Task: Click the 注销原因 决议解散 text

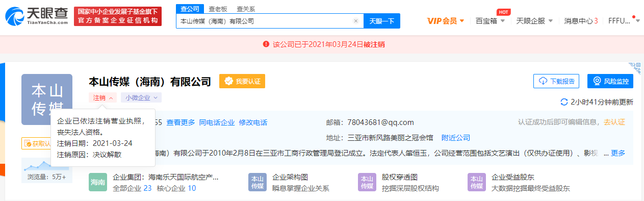Action: pos(89,154)
